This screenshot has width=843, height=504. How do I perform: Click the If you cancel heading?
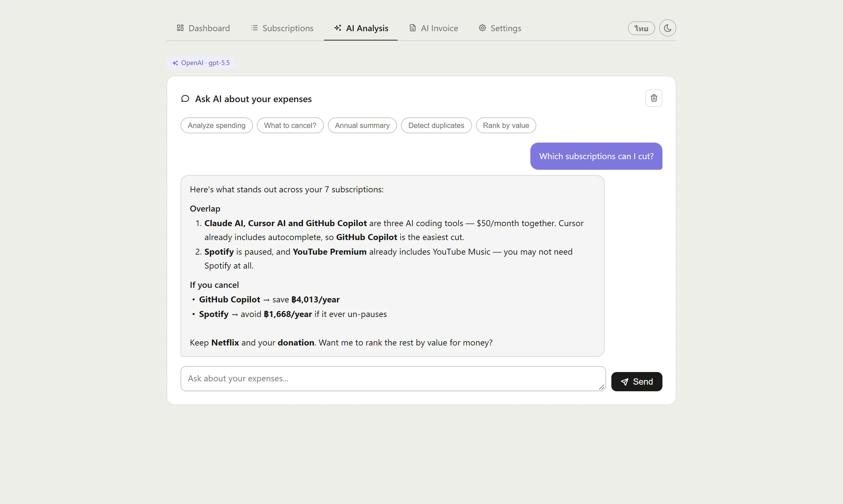pos(214,285)
